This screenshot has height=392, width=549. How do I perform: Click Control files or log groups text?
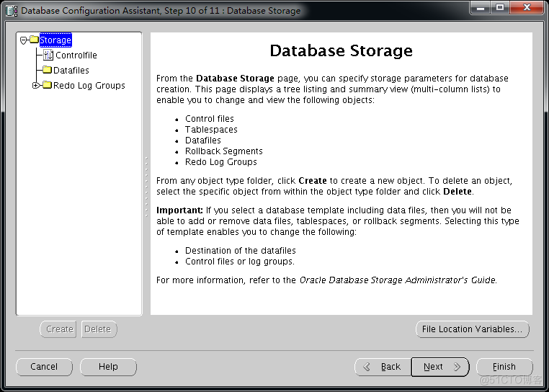pyautogui.click(x=240, y=262)
